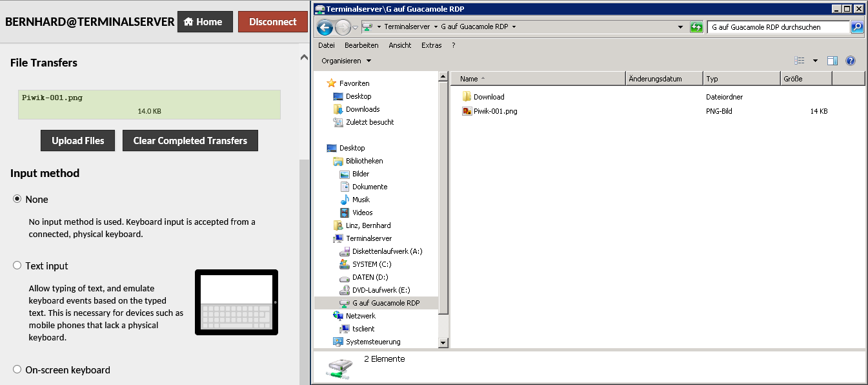Viewport: 868px width, 385px height.
Task: Open the Download folder in file list
Action: point(489,97)
